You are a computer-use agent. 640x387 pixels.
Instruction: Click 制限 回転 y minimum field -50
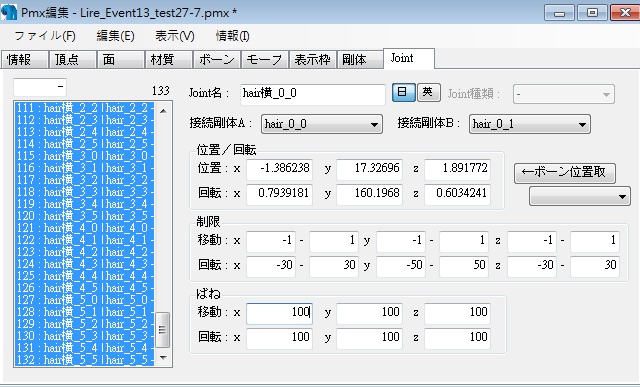coord(401,266)
